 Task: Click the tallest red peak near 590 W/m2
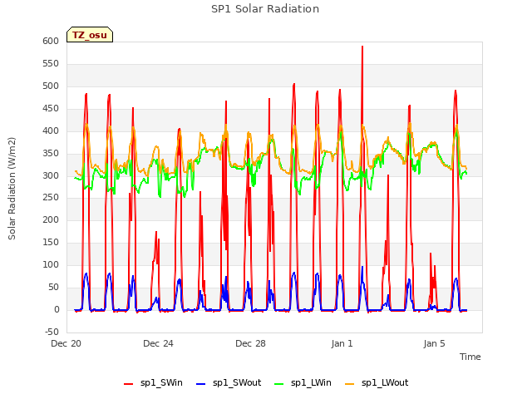(x=362, y=47)
